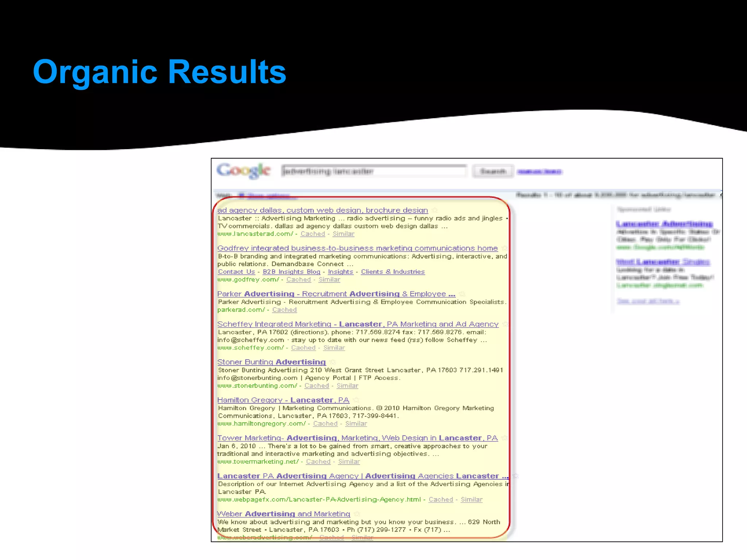Click the Search button

[x=493, y=171]
